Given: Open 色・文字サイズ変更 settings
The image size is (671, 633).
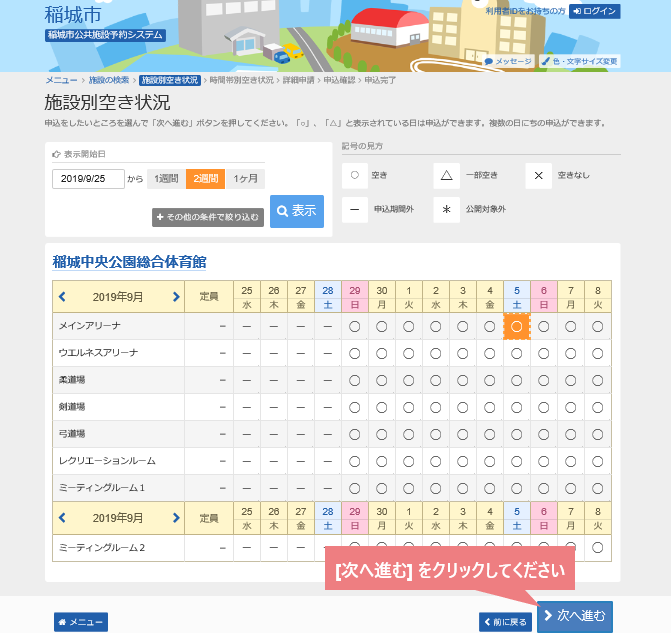Looking at the screenshot, I should pos(580,61).
